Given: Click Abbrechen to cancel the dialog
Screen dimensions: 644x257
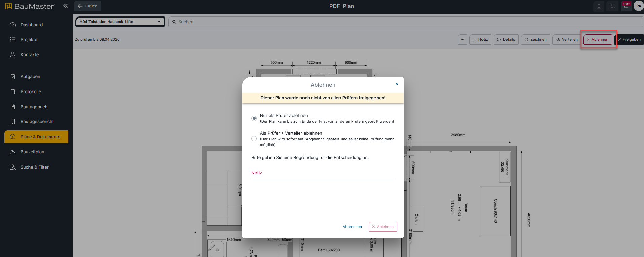Looking at the screenshot, I should 352,227.
